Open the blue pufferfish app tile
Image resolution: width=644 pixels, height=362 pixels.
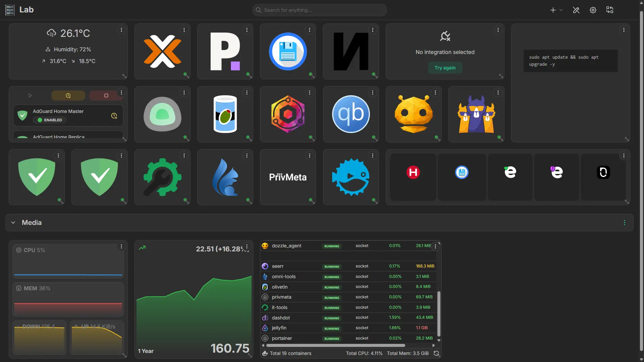click(351, 177)
